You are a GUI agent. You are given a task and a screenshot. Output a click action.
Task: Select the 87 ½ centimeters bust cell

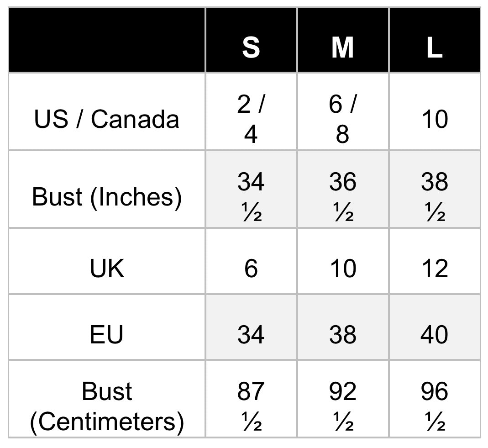tap(251, 406)
